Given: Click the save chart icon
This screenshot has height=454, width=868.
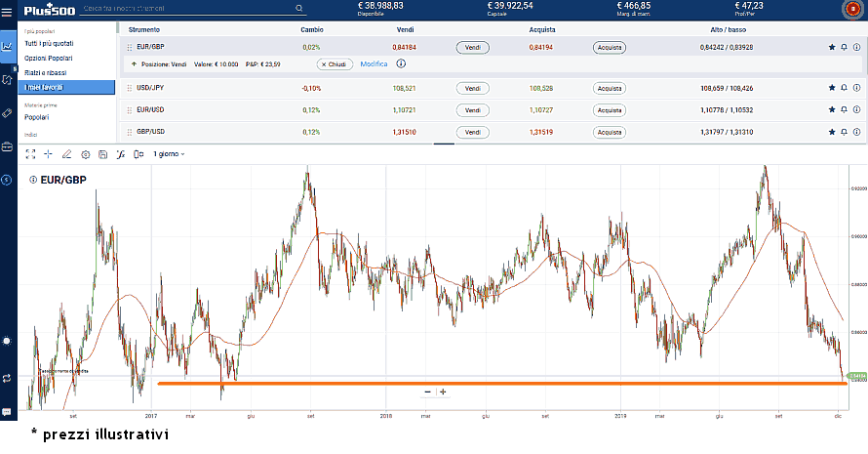Looking at the screenshot, I should (102, 154).
